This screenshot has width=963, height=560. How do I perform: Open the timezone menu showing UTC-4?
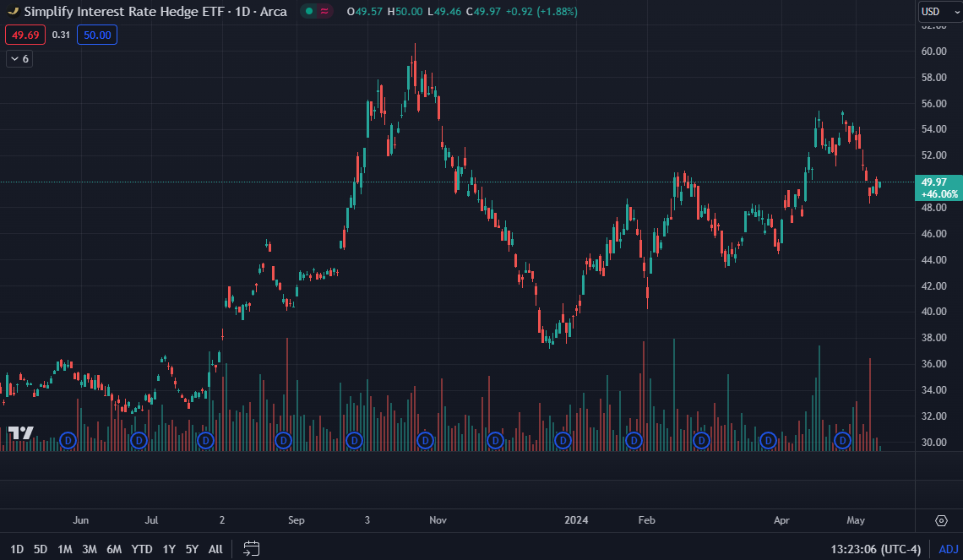876,549
